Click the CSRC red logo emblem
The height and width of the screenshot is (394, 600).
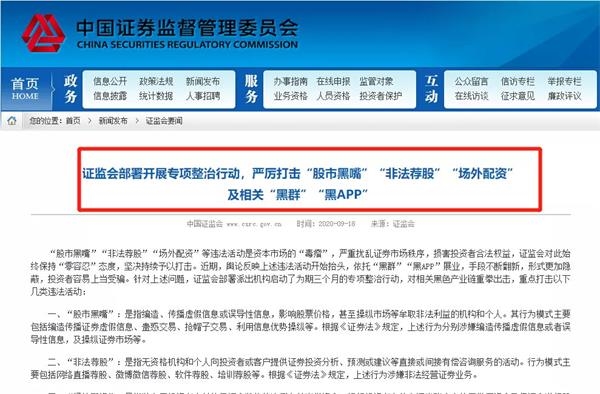[43, 34]
